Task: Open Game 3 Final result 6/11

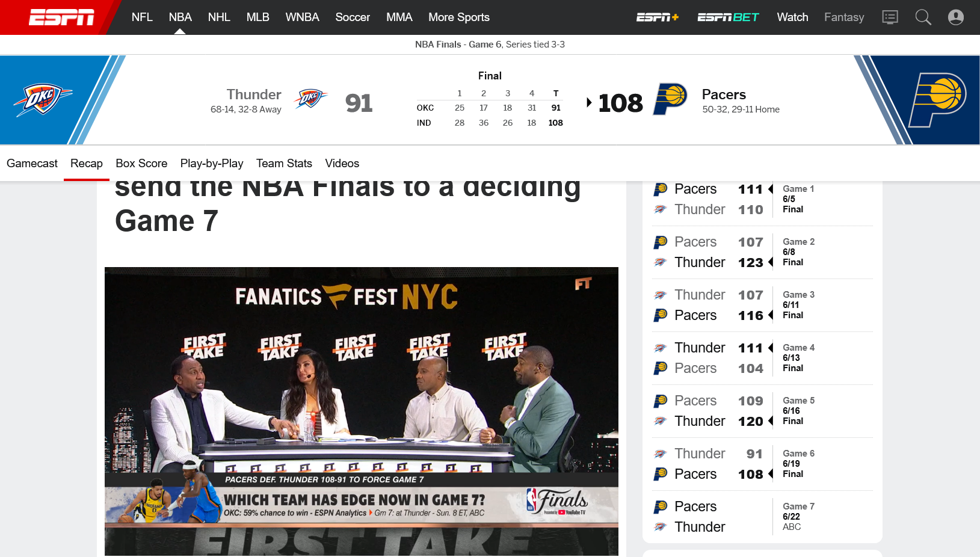Action: pos(798,305)
